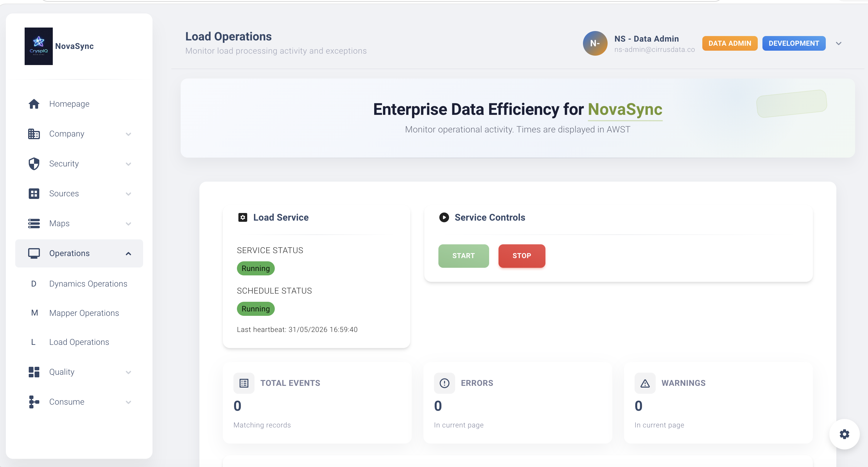Open Dynamics Operations submenu item
Viewport: 868px width, 467px height.
[79, 284]
